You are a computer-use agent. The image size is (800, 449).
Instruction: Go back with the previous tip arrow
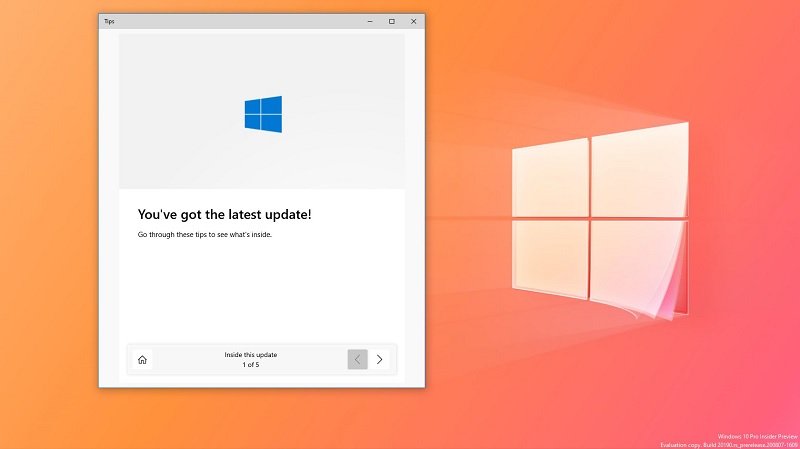tap(358, 360)
